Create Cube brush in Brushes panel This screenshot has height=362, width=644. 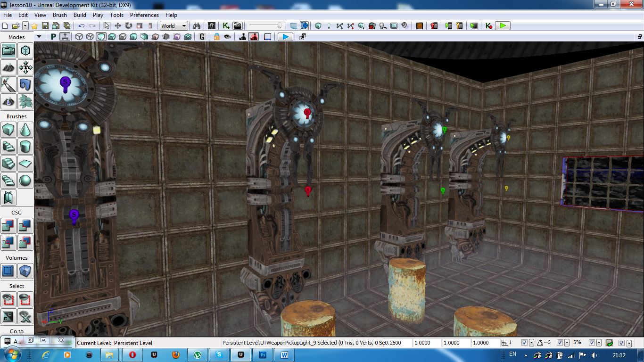(x=8, y=130)
